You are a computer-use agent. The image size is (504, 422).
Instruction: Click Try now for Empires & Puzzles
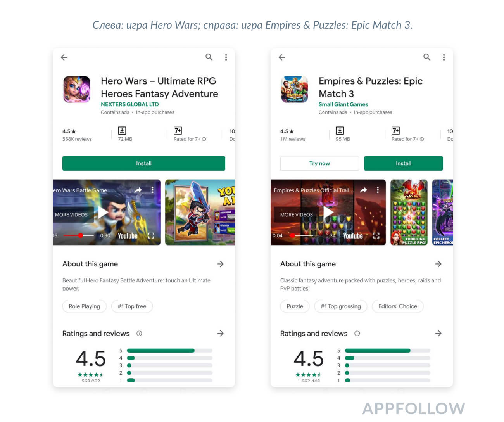(x=319, y=163)
